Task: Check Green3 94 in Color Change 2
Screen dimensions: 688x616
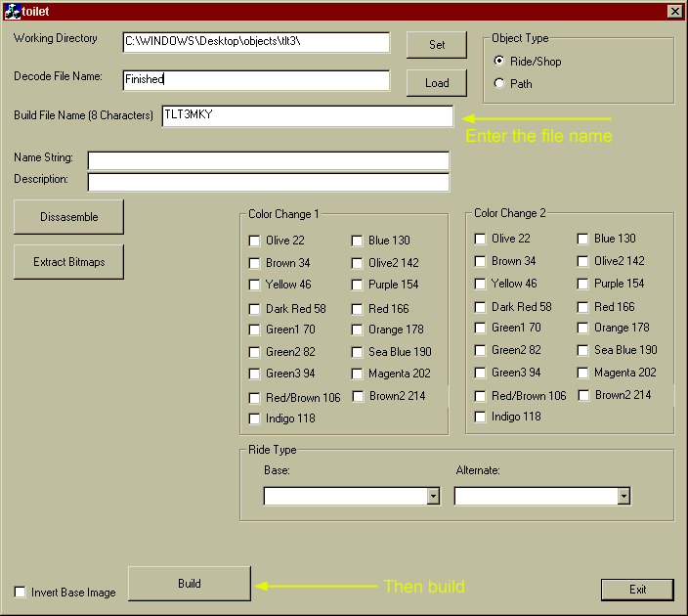Action: [480, 373]
